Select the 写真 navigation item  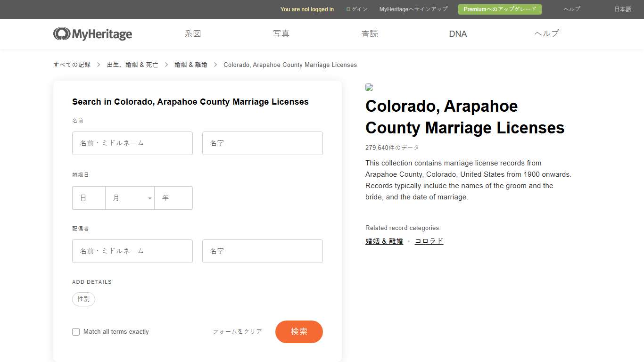point(281,33)
